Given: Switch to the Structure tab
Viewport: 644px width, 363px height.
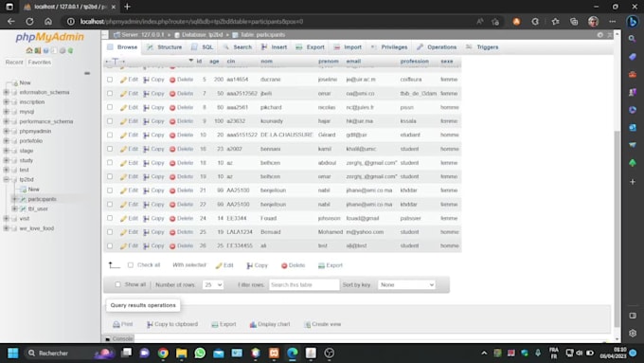Looking at the screenshot, I should (x=164, y=47).
